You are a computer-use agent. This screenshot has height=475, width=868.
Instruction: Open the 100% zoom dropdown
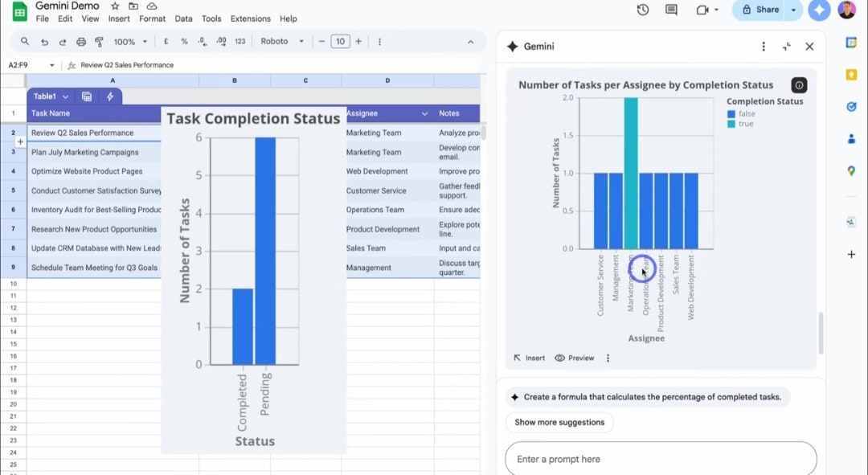pyautogui.click(x=131, y=42)
